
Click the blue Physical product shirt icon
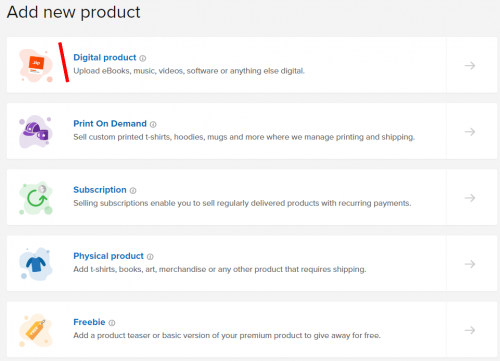click(36, 264)
